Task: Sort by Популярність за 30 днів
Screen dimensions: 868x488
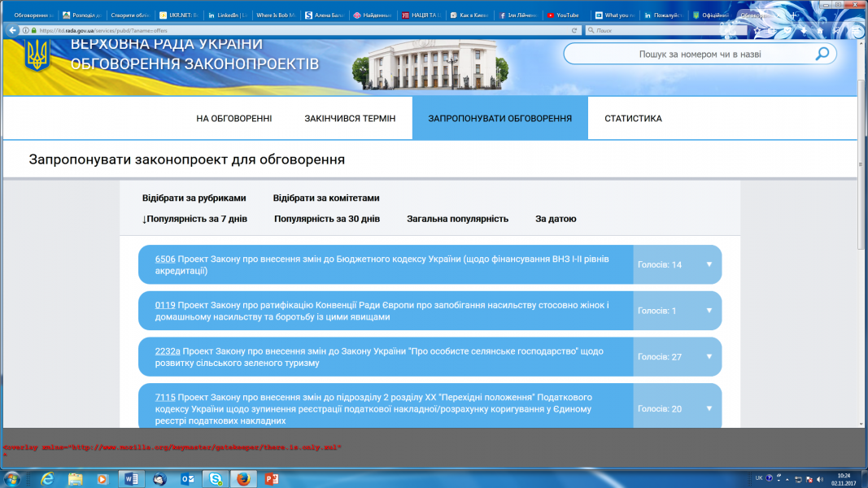Action: [x=327, y=219]
